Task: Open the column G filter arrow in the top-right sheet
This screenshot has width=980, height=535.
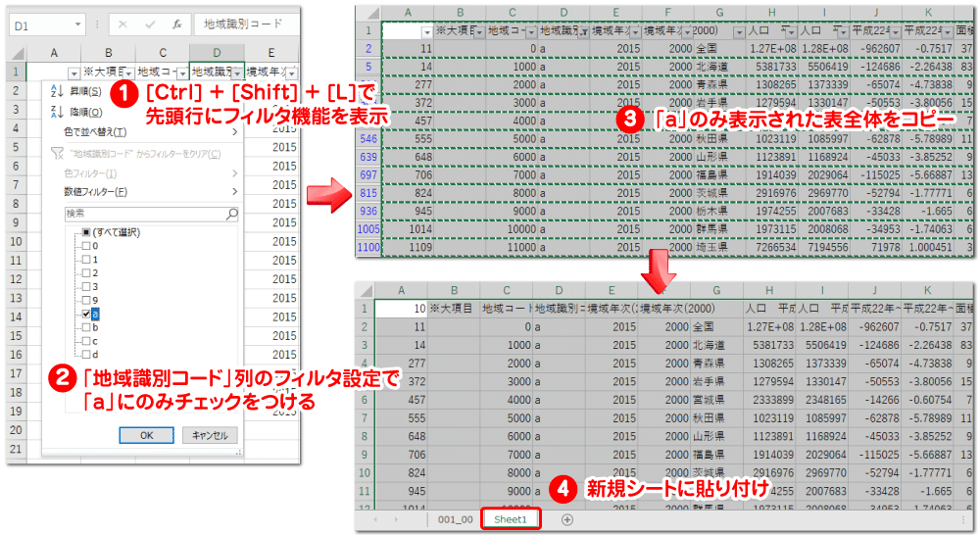Action: point(739,32)
